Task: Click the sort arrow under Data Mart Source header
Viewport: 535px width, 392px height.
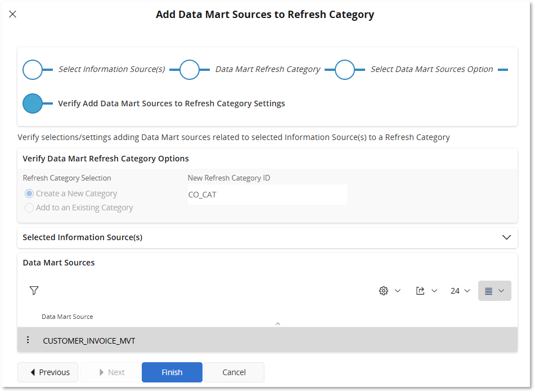Action: tap(278, 323)
